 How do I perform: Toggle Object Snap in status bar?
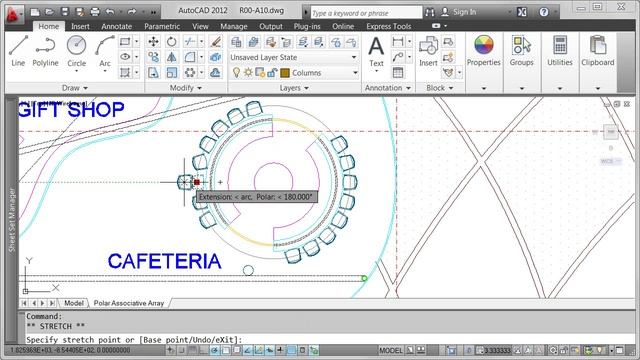point(225,350)
